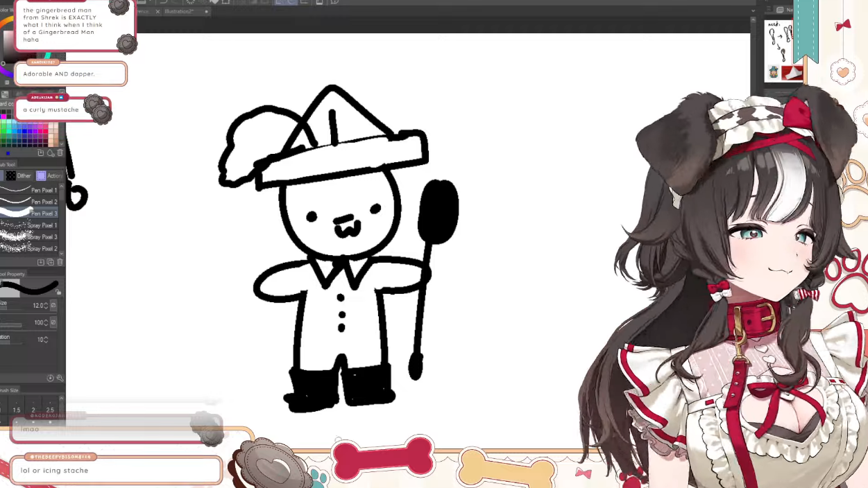868x488 pixels.
Task: Click the reset-to-default icon at Tool Property bottom
Action: point(51,378)
